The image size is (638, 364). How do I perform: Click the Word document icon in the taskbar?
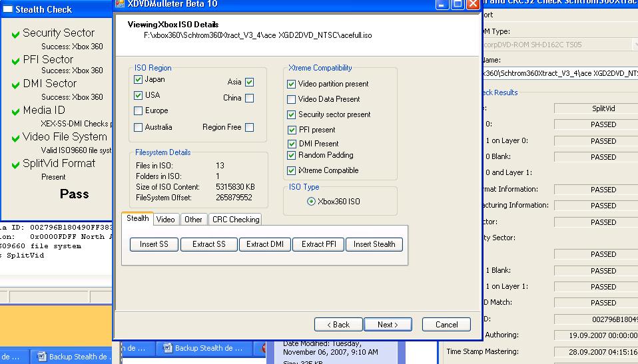click(x=41, y=357)
